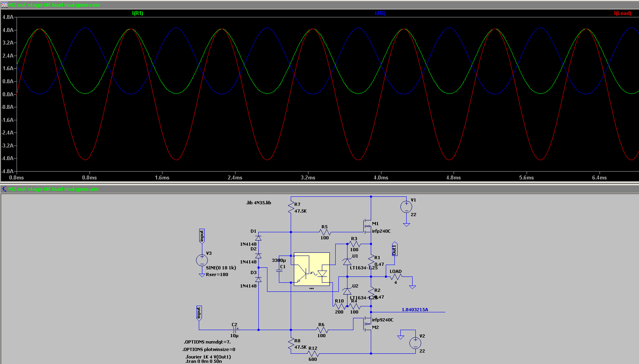Click the U2 voltage reference symbol
This screenshot has width=639, height=364.
347,291
